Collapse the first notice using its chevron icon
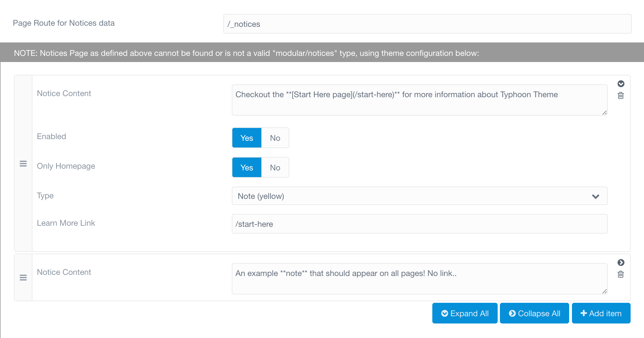 [x=621, y=84]
